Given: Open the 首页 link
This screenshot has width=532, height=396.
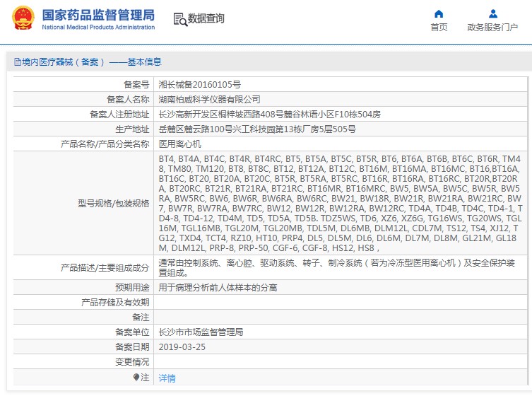Looking at the screenshot, I should (x=439, y=27).
